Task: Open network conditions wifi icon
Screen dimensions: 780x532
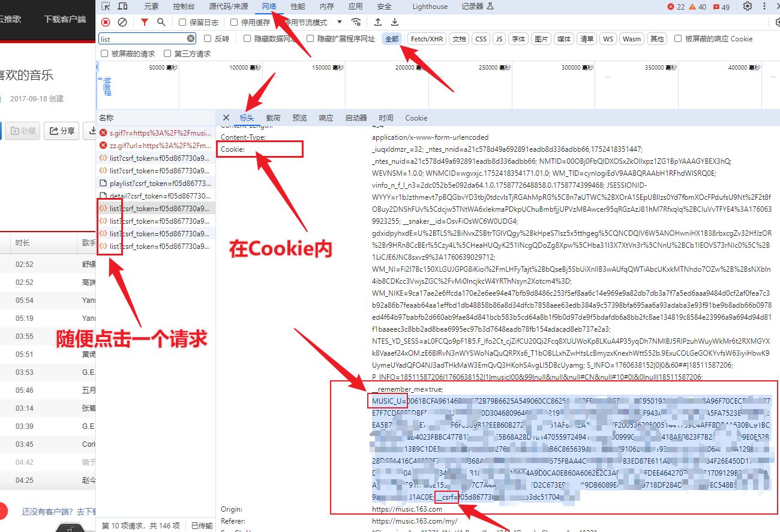Action: [x=356, y=22]
